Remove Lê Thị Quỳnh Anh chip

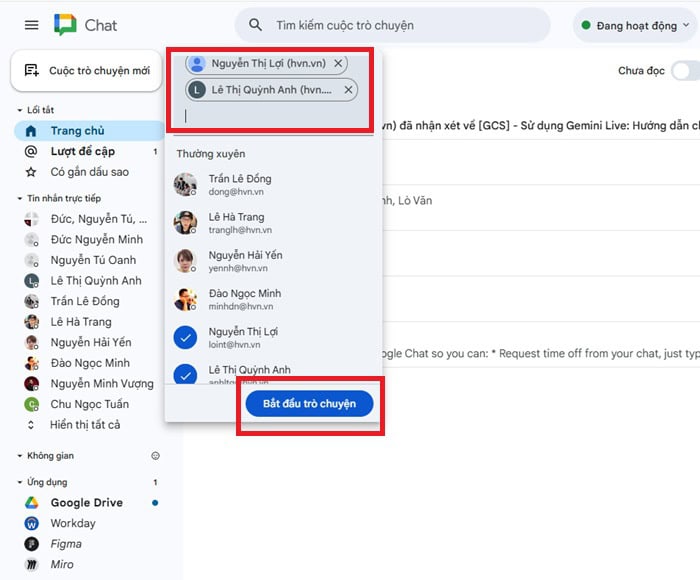[348, 90]
